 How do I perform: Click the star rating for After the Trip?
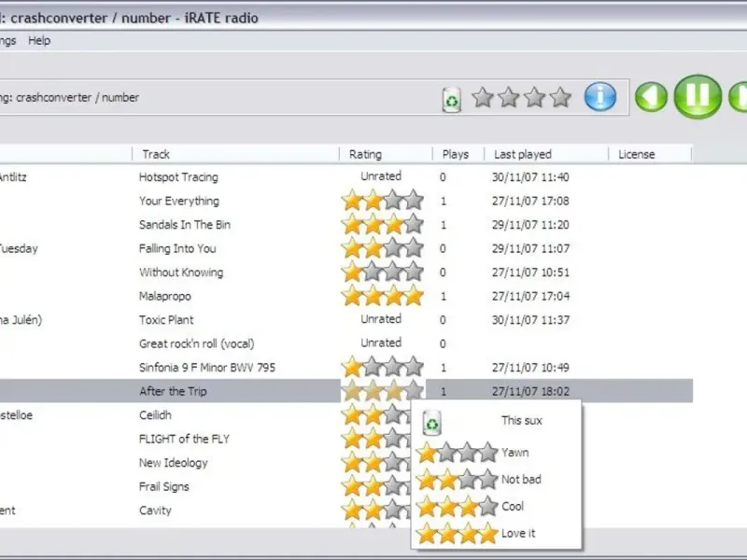coord(383,390)
